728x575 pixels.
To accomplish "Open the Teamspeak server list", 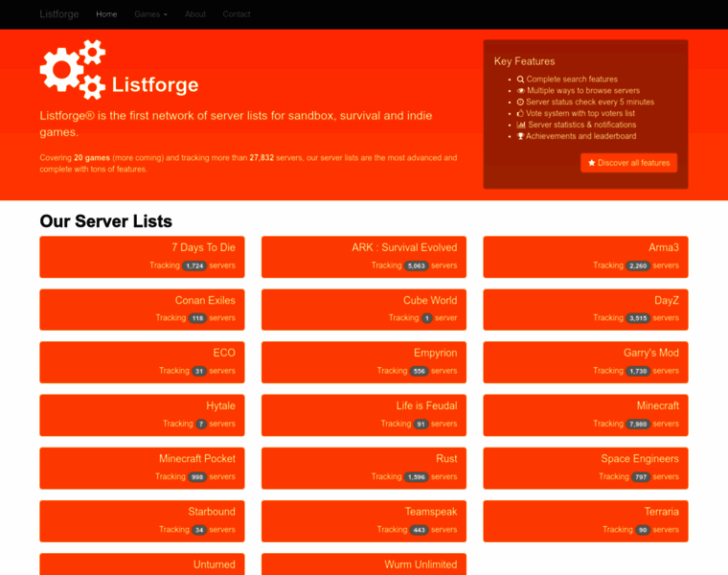I will 364,521.
